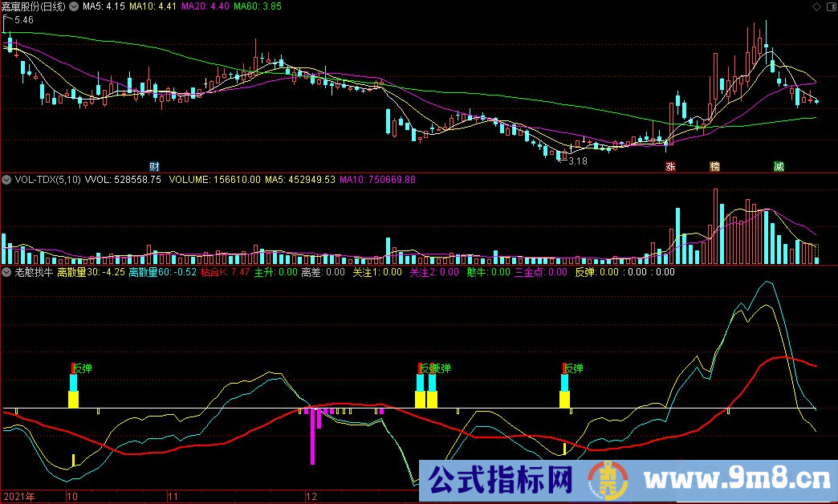Click the 主升: 0.00 value

(x=276, y=272)
